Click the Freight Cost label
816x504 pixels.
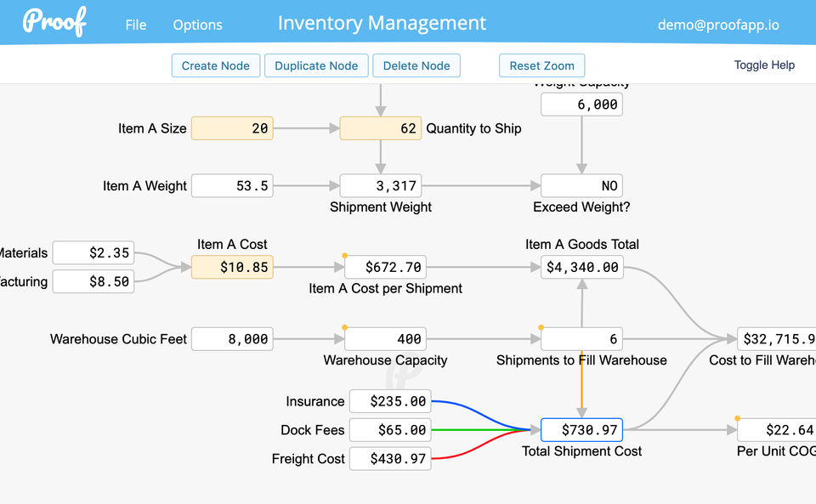308,459
